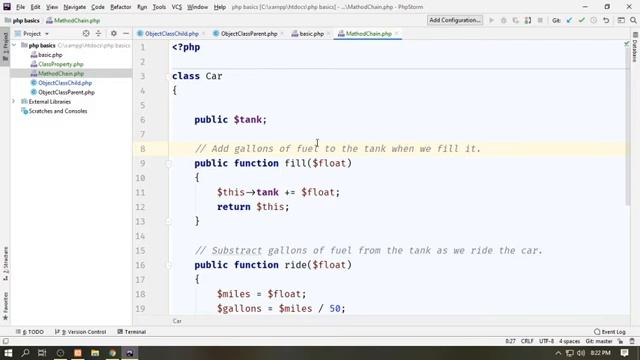Screen dimensions: 640x360
Task: Toggle fold marker at line 9 fill function
Action: pyautogui.click(x=168, y=163)
